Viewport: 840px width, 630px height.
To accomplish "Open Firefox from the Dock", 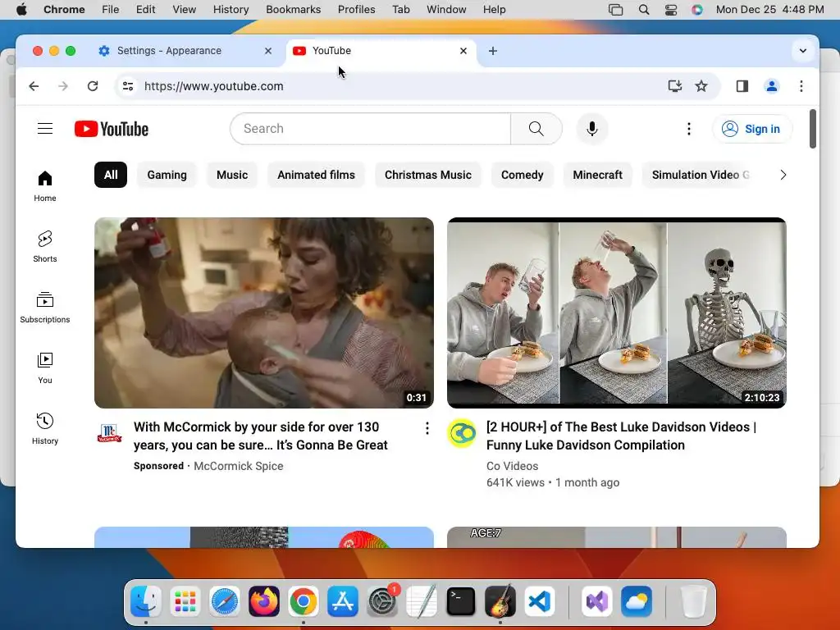I will pyautogui.click(x=263, y=601).
